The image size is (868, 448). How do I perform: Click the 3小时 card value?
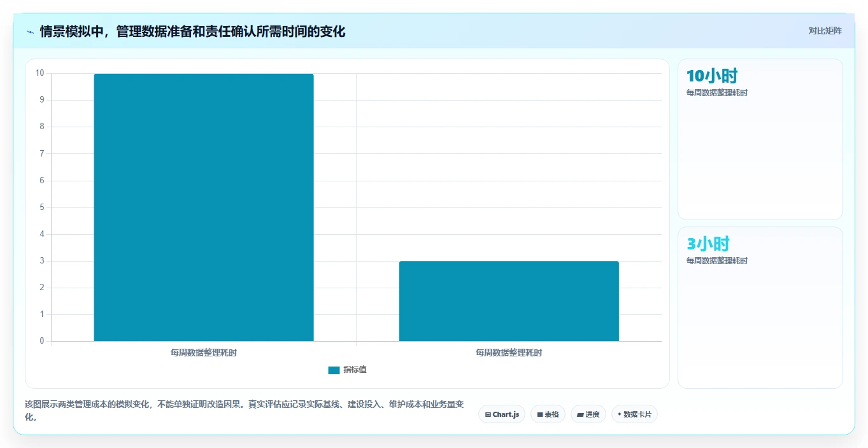tap(708, 244)
